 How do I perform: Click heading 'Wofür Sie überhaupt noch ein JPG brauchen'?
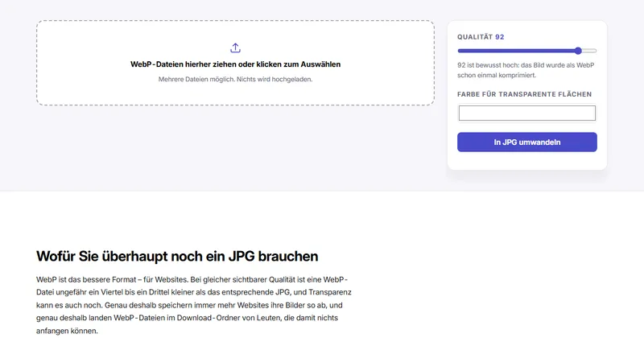click(x=177, y=256)
